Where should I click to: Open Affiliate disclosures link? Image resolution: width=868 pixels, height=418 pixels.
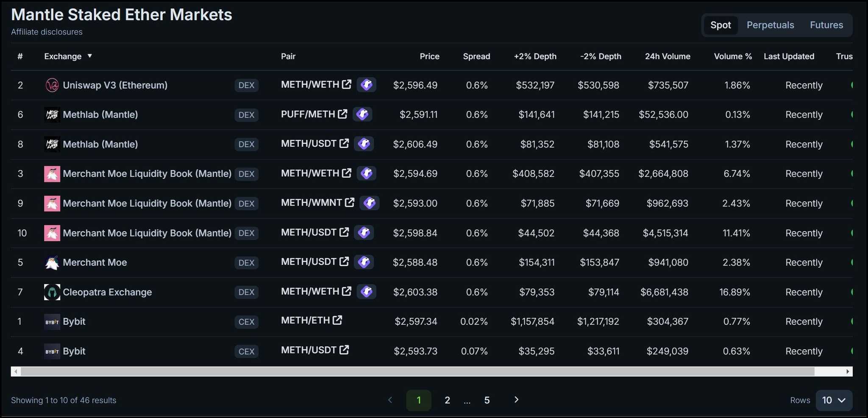coord(47,32)
